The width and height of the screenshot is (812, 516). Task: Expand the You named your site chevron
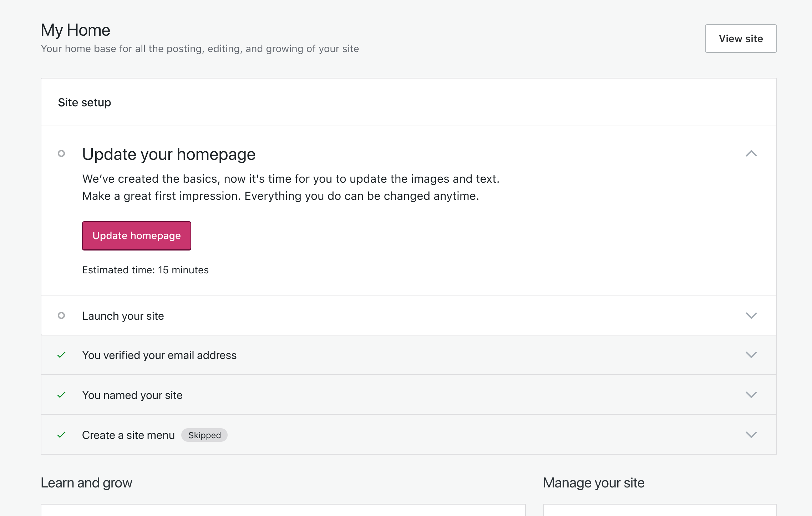click(751, 395)
